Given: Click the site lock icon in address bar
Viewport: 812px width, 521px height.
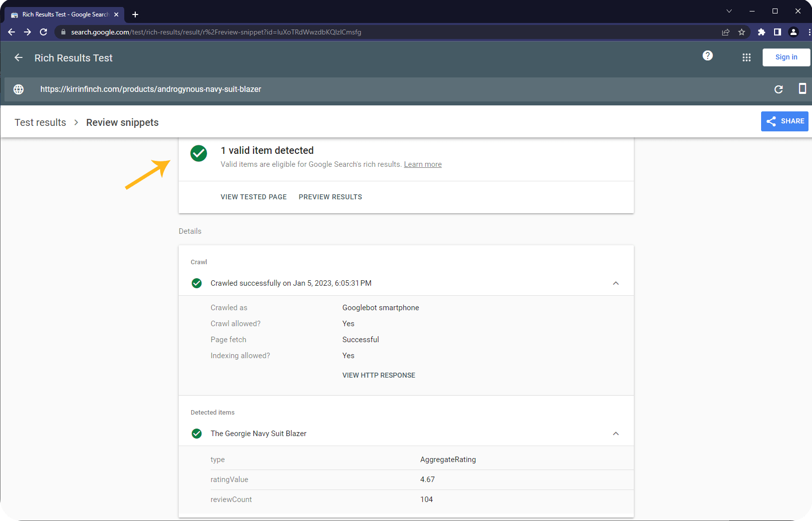Looking at the screenshot, I should pyautogui.click(x=63, y=32).
